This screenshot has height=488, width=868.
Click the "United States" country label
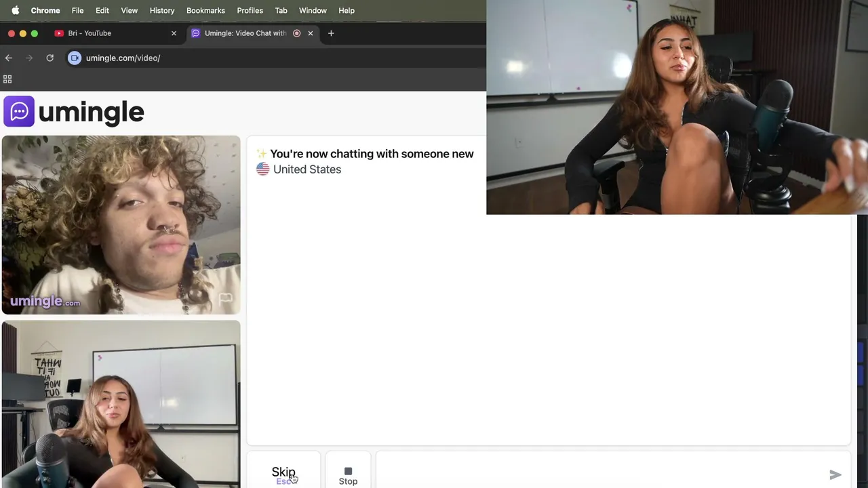[x=307, y=169]
